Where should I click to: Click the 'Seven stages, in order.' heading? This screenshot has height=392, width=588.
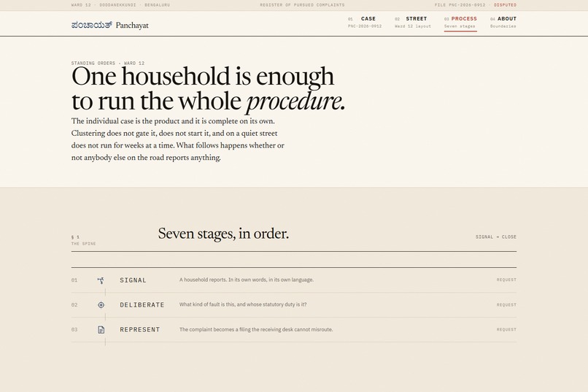click(x=223, y=234)
